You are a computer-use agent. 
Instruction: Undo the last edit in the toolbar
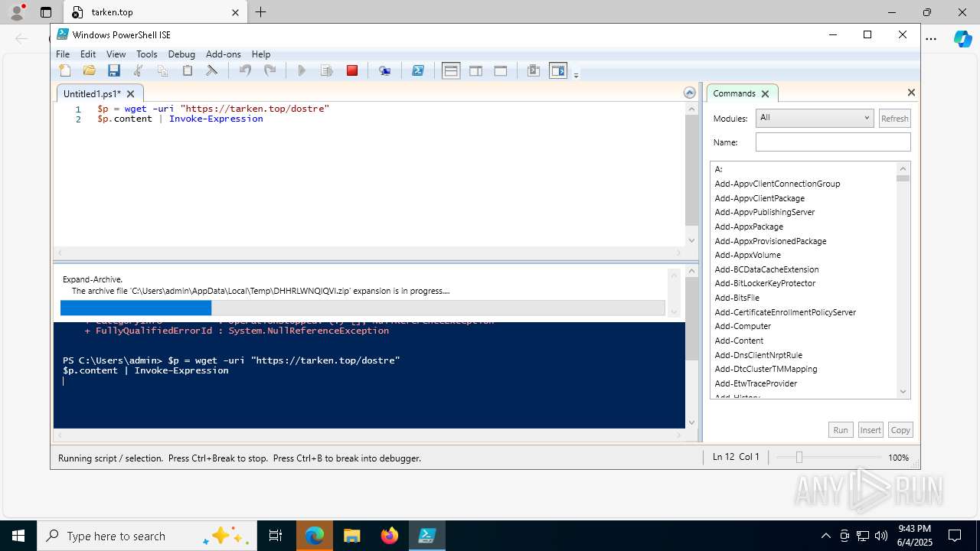(x=245, y=70)
